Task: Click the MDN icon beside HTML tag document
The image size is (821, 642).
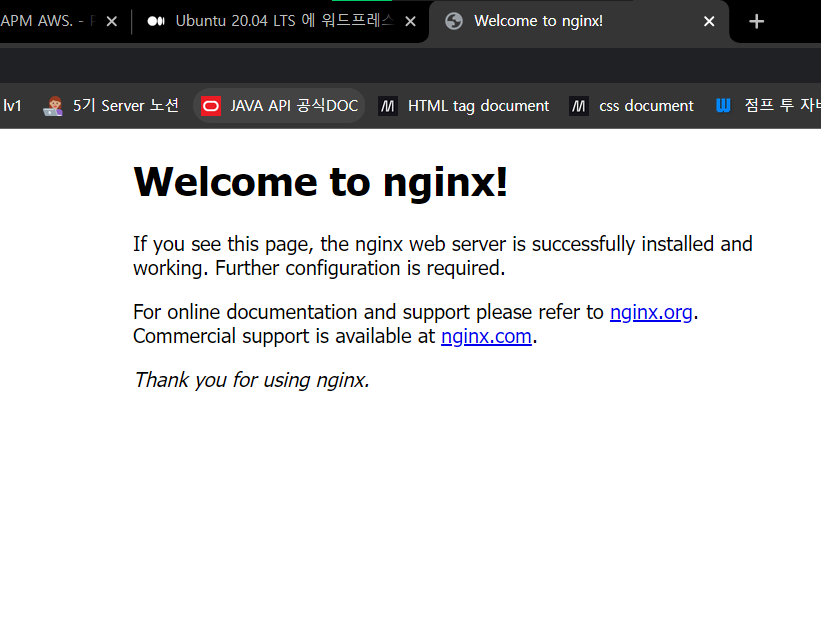Action: (387, 106)
